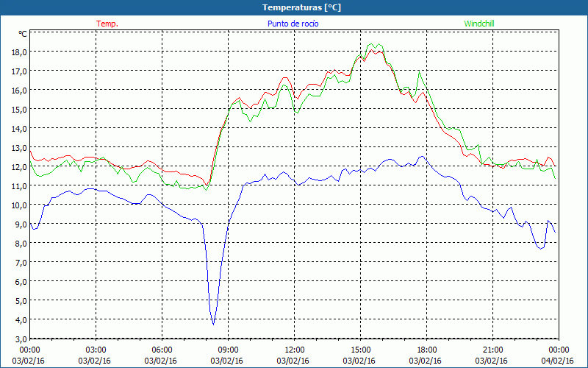588x368 pixels.
Task: Click the "03/02/16" date beneath 06:00
Action: (x=160, y=361)
